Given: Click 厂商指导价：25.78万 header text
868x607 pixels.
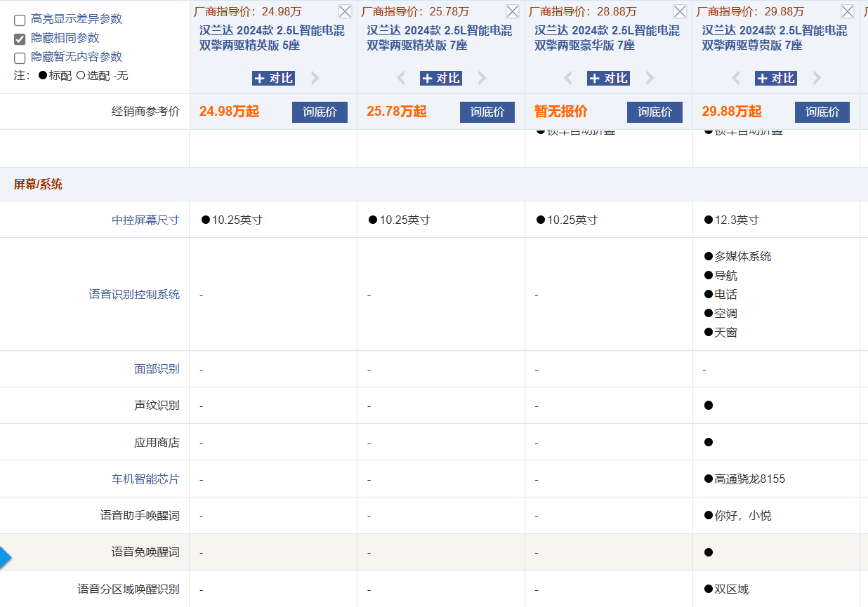Looking at the screenshot, I should pyautogui.click(x=415, y=11).
